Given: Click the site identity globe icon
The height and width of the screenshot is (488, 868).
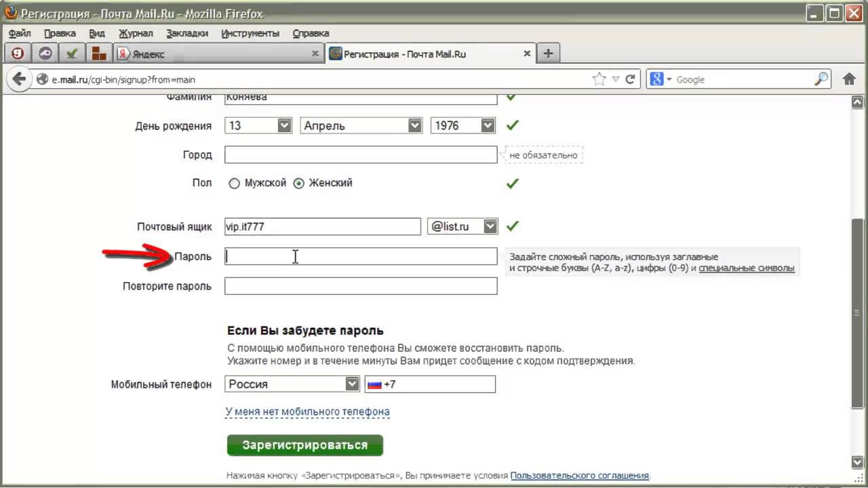Looking at the screenshot, I should [x=42, y=79].
